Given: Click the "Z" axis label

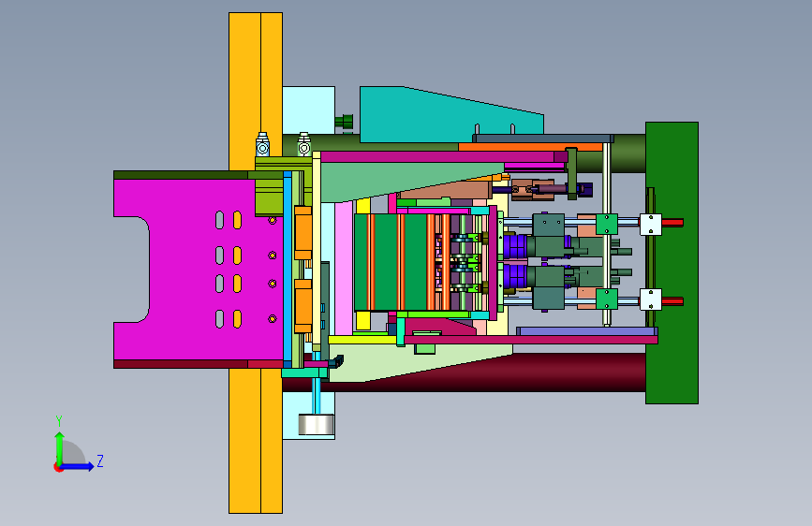Looking at the screenshot, I should click(100, 460).
